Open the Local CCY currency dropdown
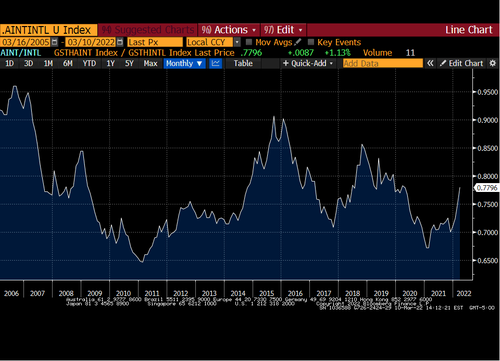Image resolution: width=500 pixels, height=361 pixels. coord(237,42)
